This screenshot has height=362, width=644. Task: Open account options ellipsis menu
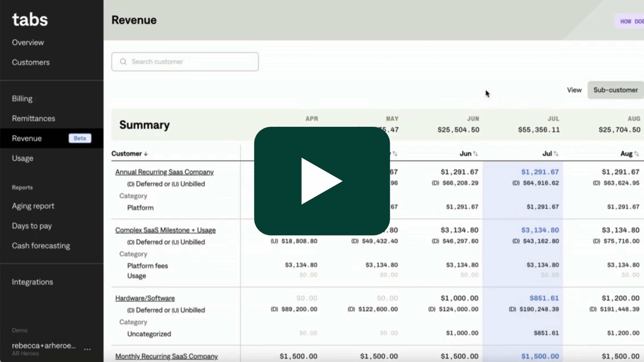point(87,349)
